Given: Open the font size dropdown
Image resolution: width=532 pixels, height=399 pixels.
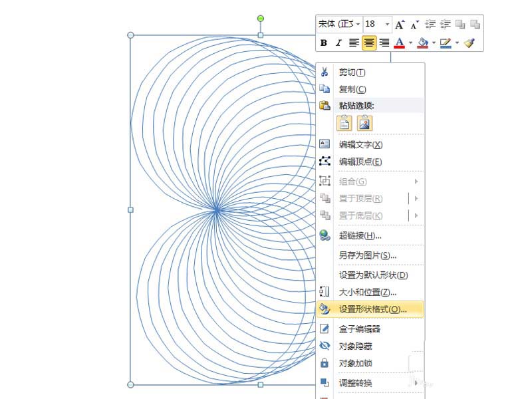Looking at the screenshot, I should 386,24.
